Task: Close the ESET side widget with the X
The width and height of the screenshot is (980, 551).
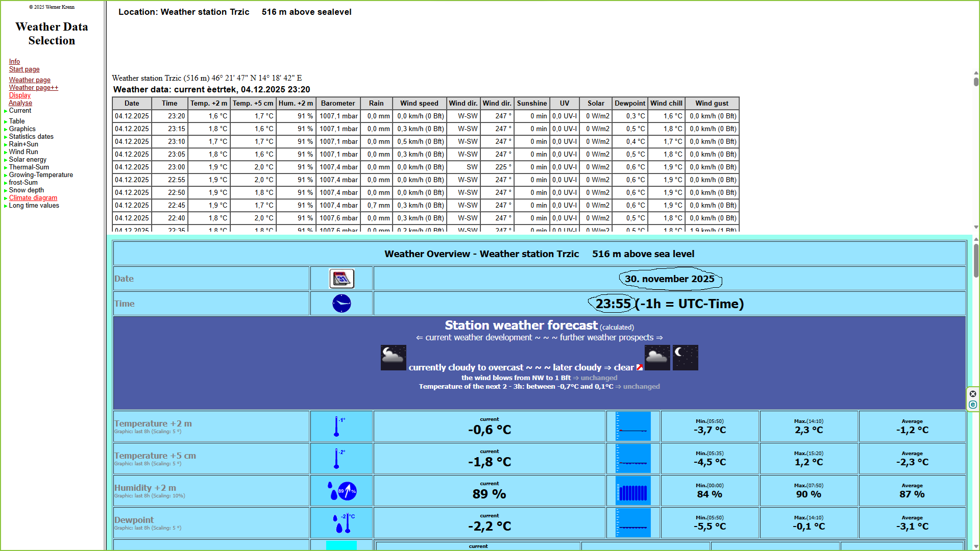Action: point(973,394)
